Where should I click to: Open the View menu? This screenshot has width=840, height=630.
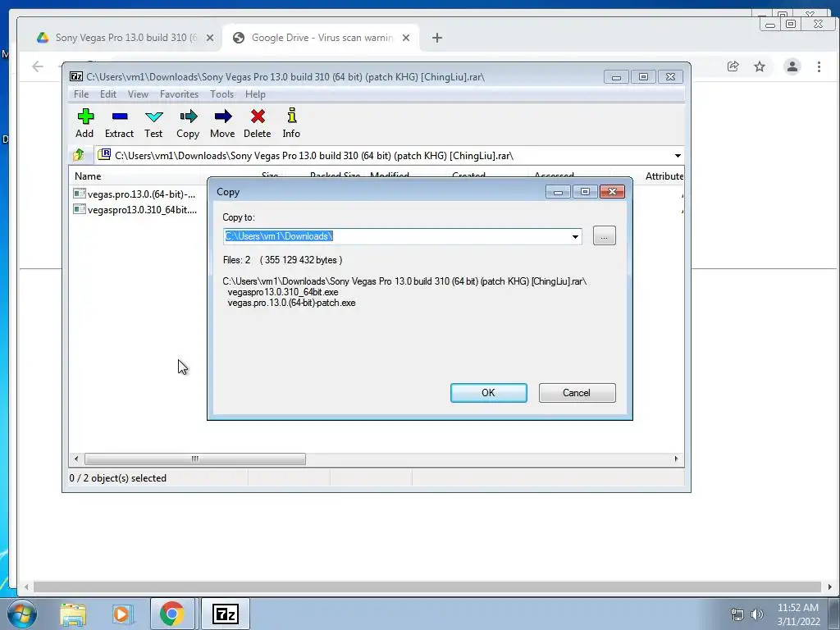point(138,94)
